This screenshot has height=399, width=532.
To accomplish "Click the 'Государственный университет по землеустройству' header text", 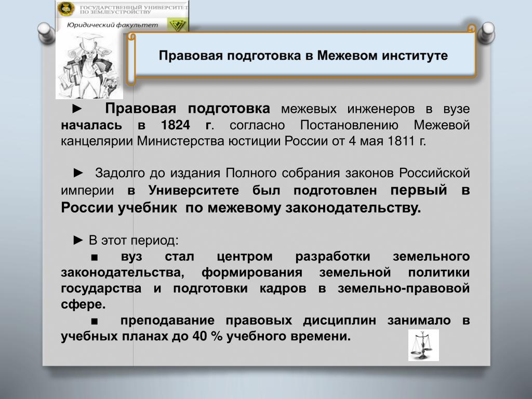I will pyautogui.click(x=134, y=9).
